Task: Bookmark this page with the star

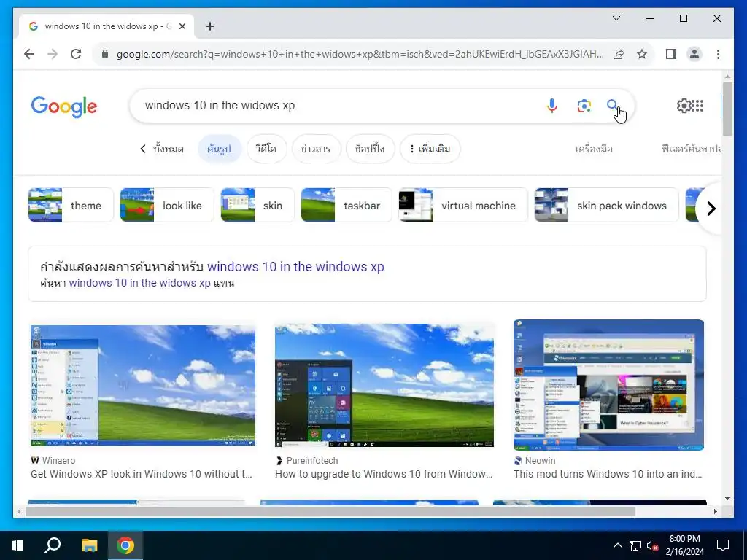Action: click(x=642, y=54)
